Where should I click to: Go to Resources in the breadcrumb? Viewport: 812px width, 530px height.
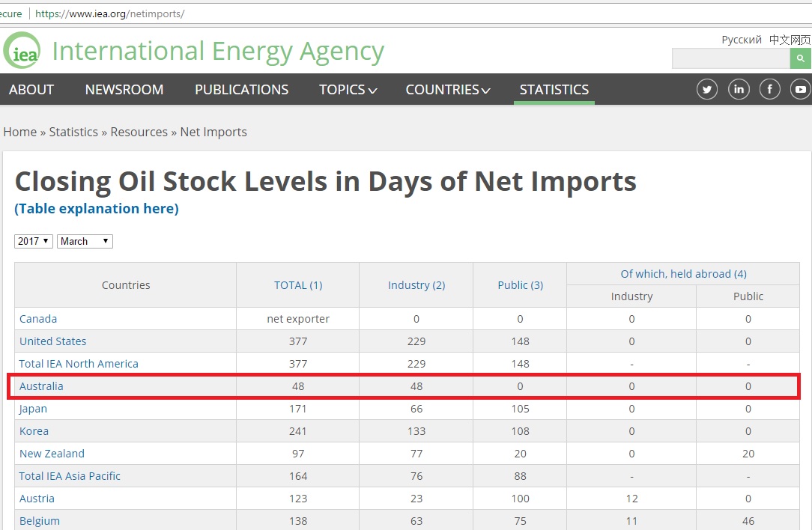139,132
